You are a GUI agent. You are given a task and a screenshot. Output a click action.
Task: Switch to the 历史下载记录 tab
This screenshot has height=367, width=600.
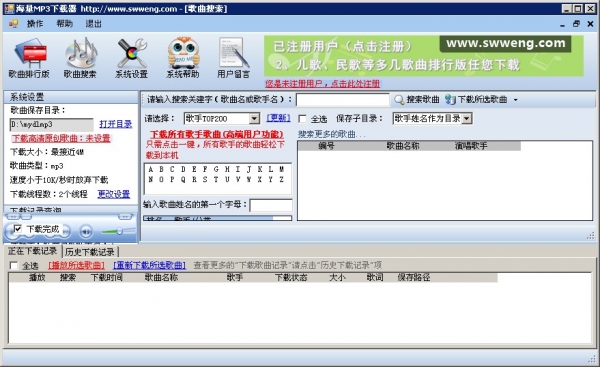(90, 252)
